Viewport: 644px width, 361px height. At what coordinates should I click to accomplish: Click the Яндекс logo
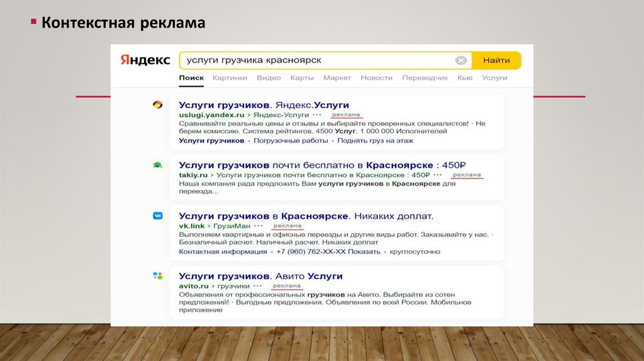click(x=145, y=60)
